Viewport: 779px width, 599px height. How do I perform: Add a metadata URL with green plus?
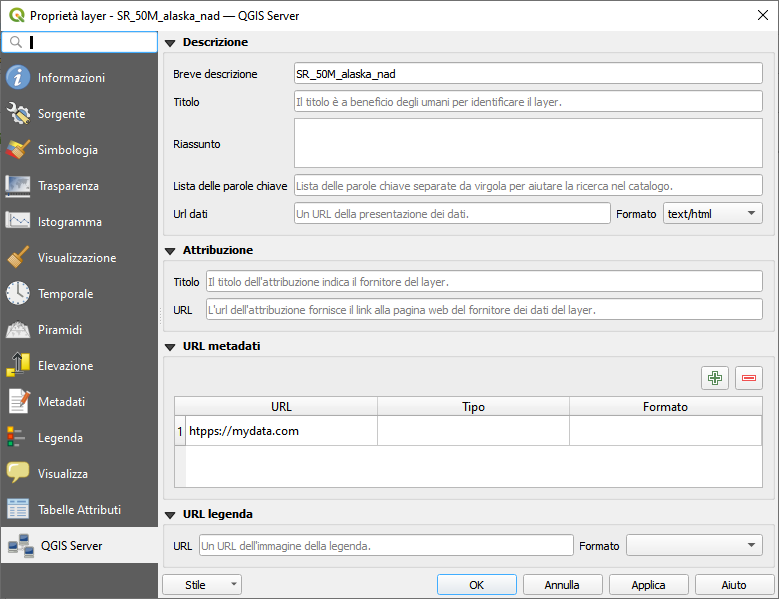[x=715, y=378]
